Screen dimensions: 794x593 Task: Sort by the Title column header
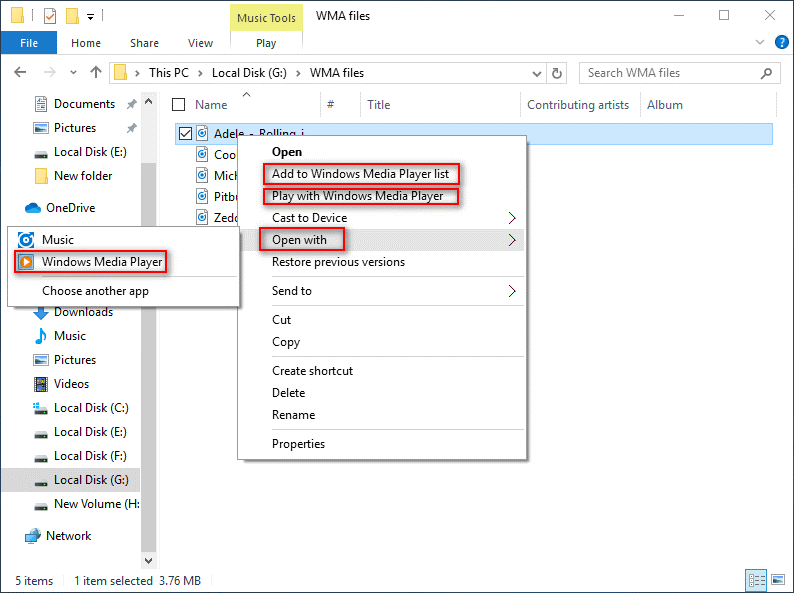point(378,105)
